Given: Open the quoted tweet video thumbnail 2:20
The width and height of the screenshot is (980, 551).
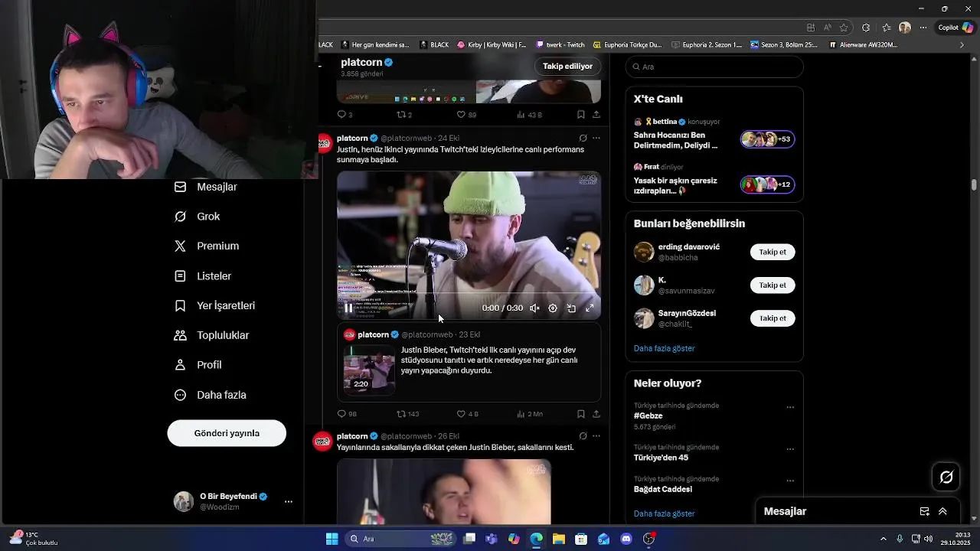Looking at the screenshot, I should tap(368, 370).
